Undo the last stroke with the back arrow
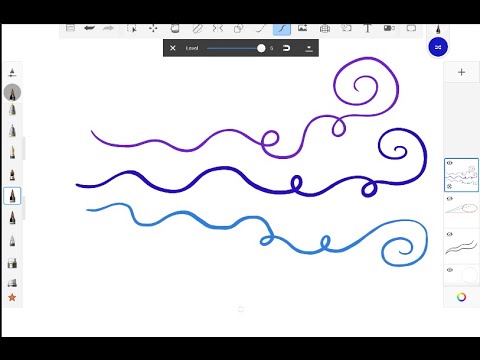 point(89,28)
